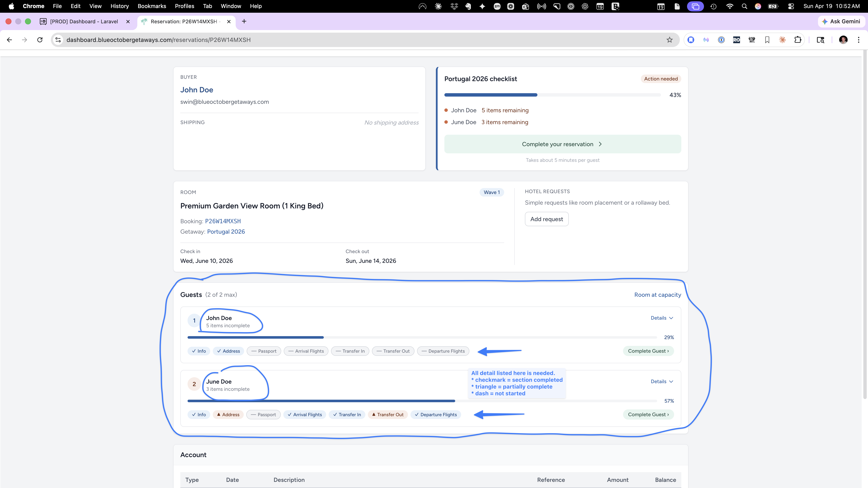
Task: Go back with the browser arrow
Action: [x=10, y=40]
